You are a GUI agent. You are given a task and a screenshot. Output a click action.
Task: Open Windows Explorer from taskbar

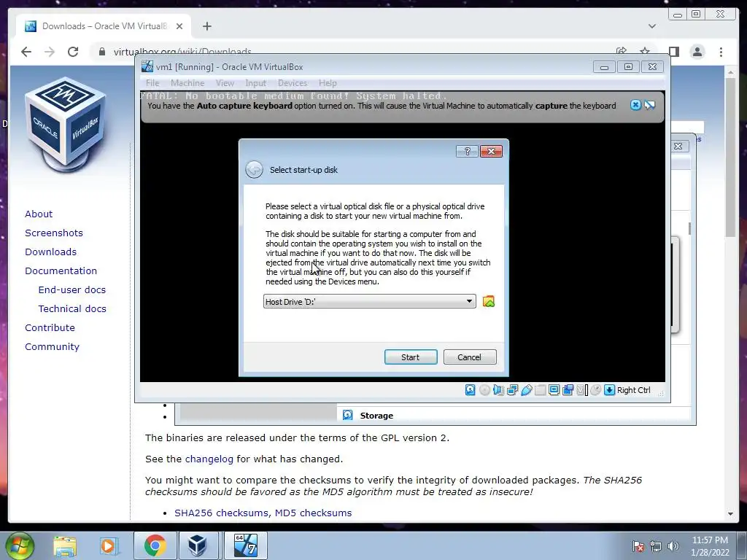click(65, 545)
